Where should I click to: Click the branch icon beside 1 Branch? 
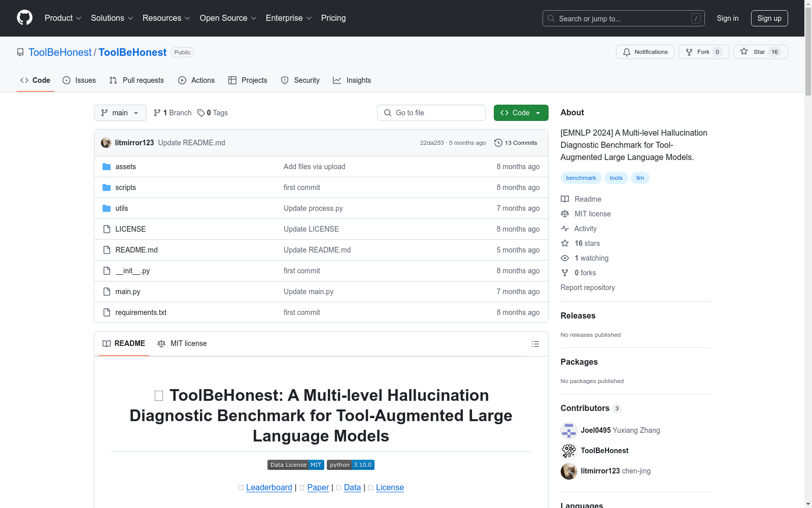coord(157,113)
